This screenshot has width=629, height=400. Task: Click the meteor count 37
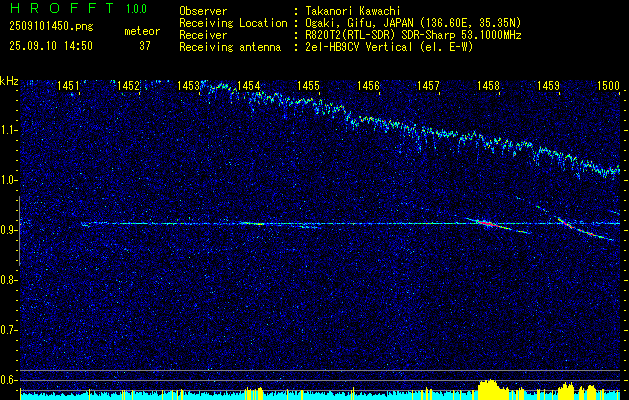pos(145,46)
